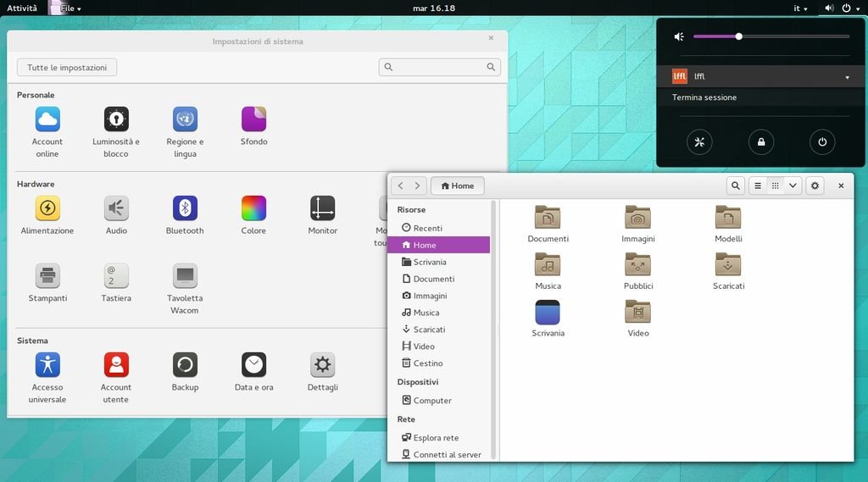Click the lock screen icon
The image size is (868, 482).
point(761,141)
